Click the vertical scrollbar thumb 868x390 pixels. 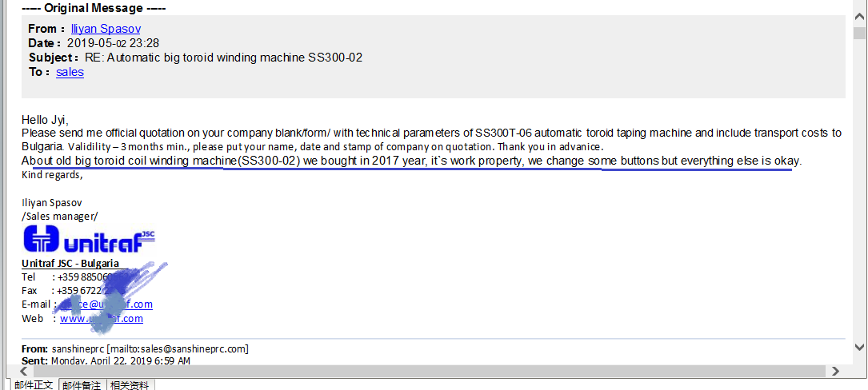click(859, 34)
